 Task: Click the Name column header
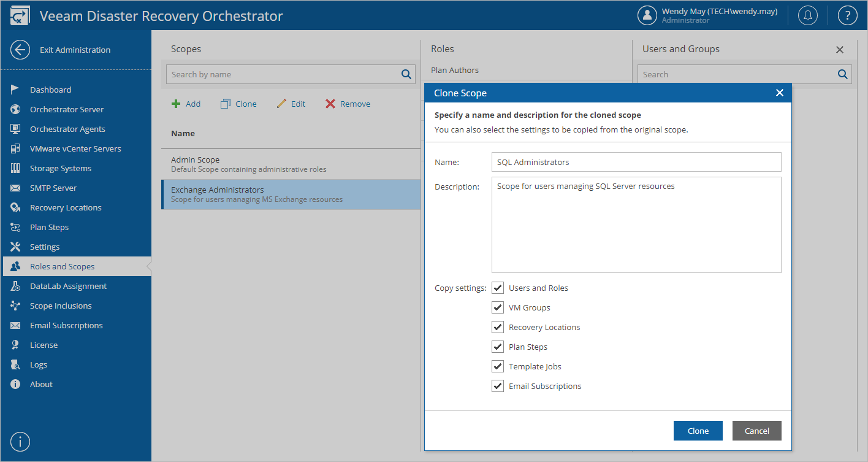(x=183, y=133)
